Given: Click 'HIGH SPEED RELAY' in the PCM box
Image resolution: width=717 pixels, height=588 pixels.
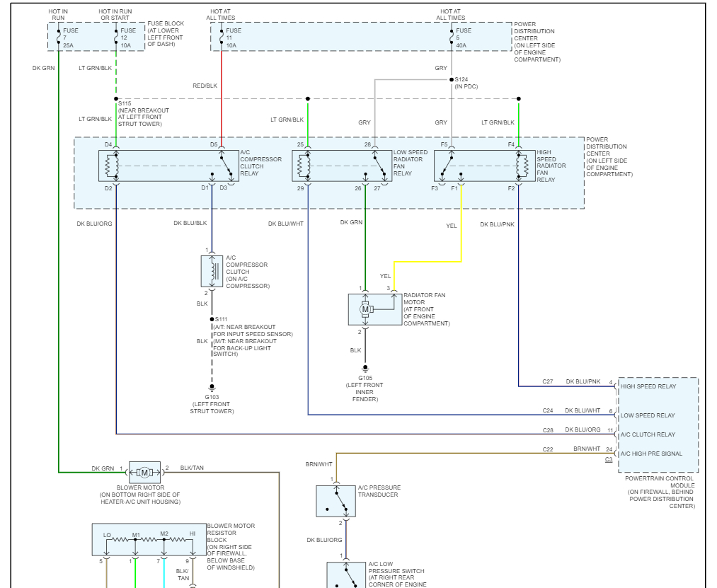Looking at the screenshot, I should [x=648, y=386].
